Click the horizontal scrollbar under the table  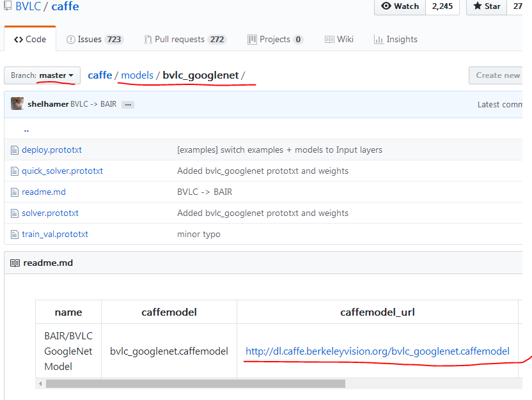pyautogui.click(x=196, y=384)
